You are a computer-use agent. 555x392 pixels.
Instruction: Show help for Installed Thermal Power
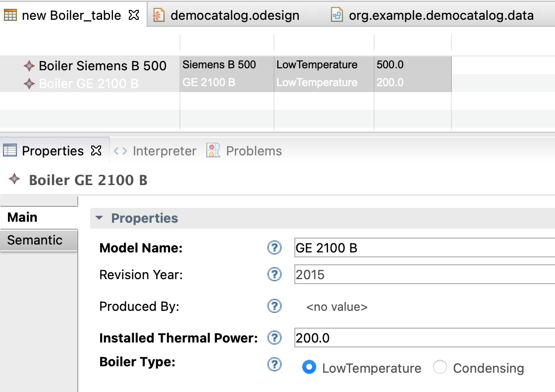(275, 338)
